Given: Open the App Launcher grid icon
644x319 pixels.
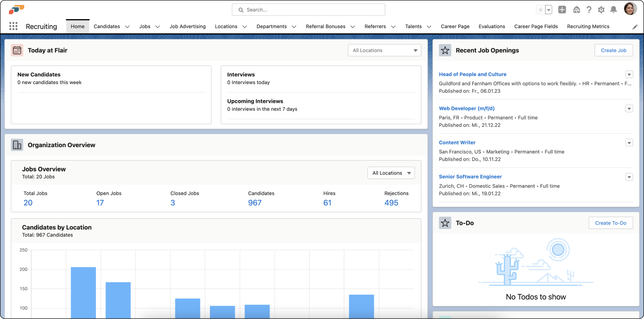Looking at the screenshot, I should [13, 26].
